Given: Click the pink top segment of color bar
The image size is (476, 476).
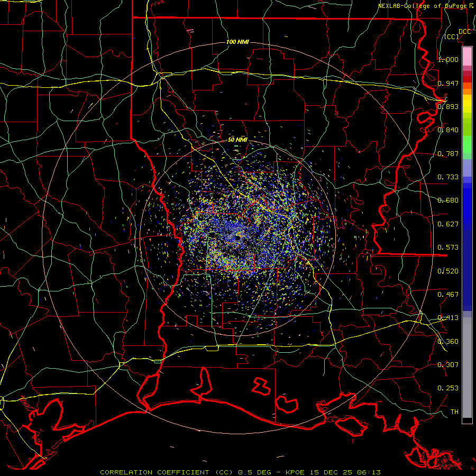Looking at the screenshot, I should click(x=467, y=56).
